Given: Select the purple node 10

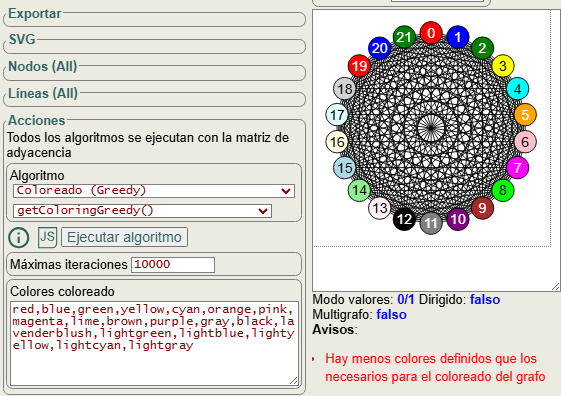Looking at the screenshot, I should point(458,219).
